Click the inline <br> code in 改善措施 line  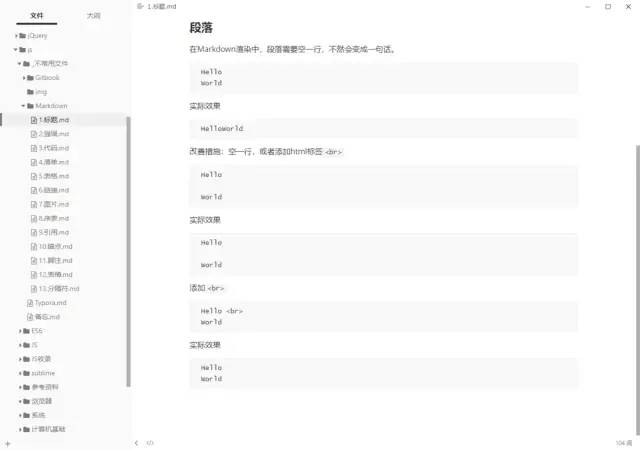click(333, 152)
